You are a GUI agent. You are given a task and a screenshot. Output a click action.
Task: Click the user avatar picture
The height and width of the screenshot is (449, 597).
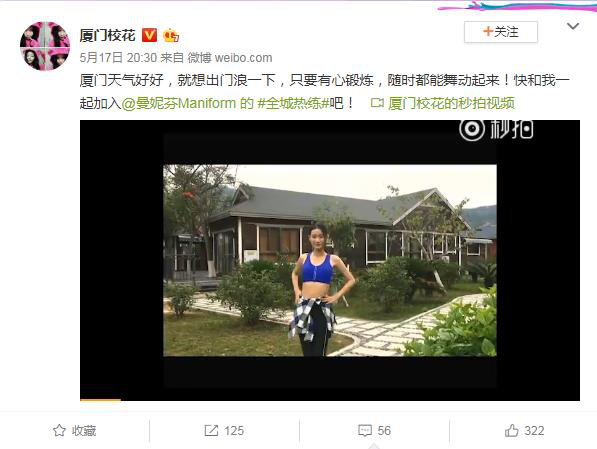click(45, 46)
